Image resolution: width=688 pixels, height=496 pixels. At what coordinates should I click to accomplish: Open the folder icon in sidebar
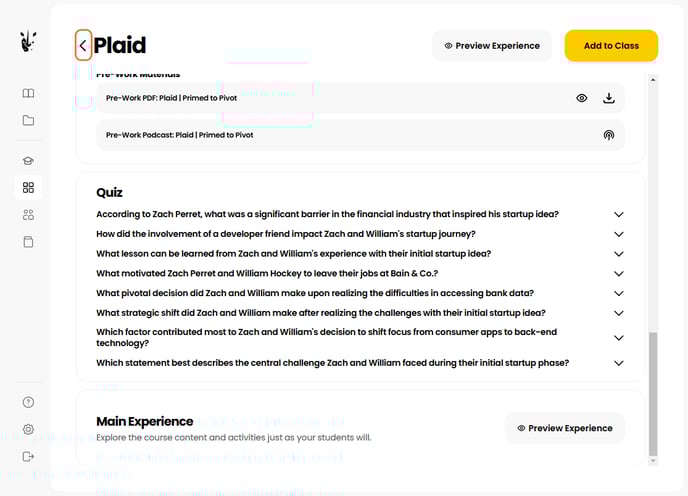28,121
